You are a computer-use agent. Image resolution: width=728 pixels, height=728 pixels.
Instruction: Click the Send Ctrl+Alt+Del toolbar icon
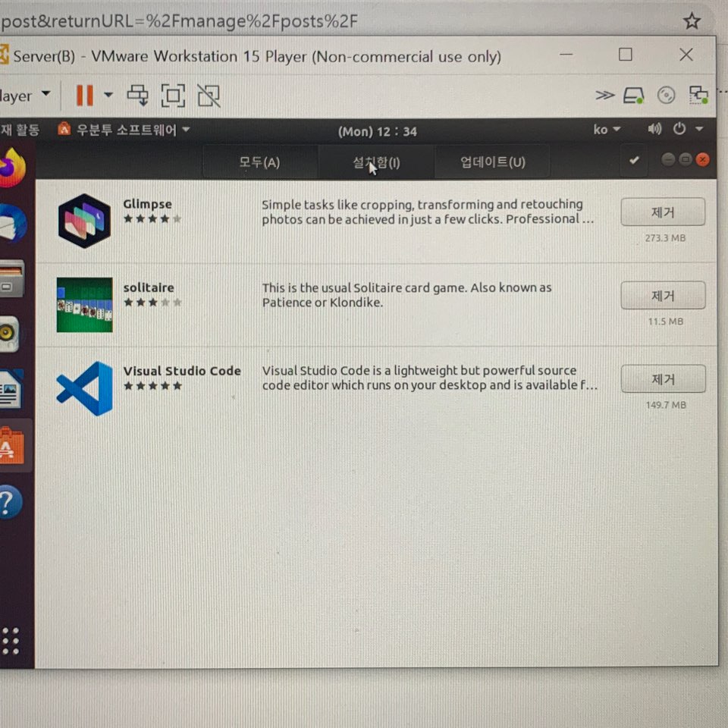(137, 96)
